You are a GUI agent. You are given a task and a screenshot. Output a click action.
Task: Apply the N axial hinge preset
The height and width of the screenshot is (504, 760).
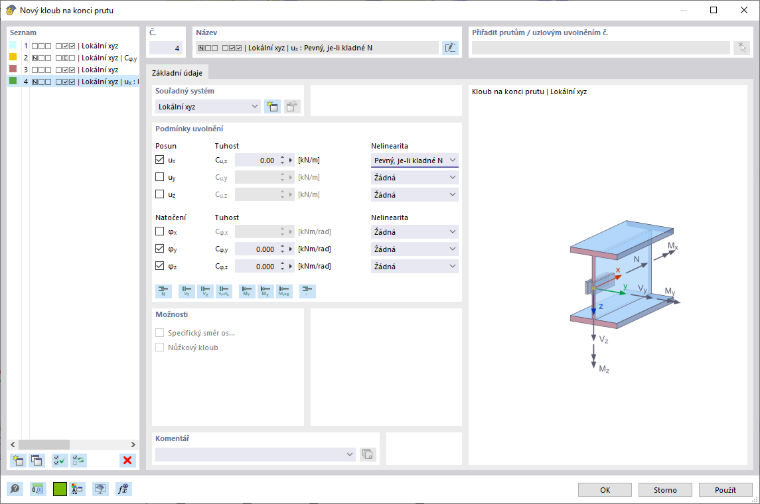click(x=163, y=291)
